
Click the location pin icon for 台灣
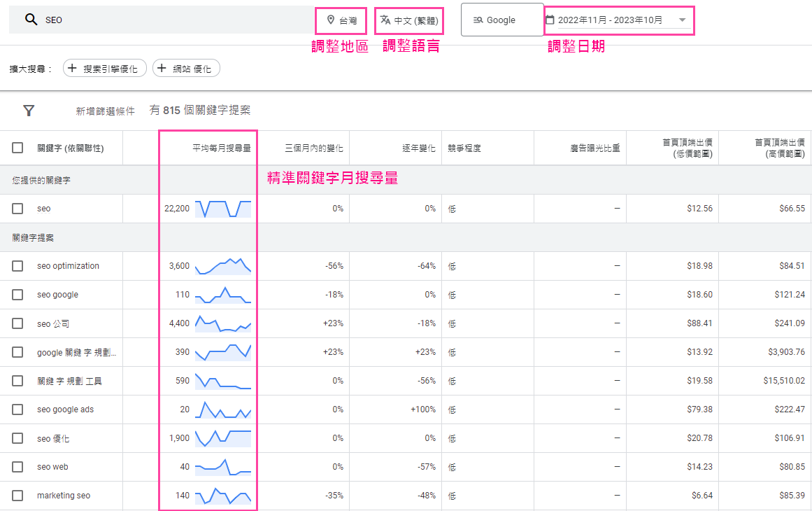(x=331, y=20)
